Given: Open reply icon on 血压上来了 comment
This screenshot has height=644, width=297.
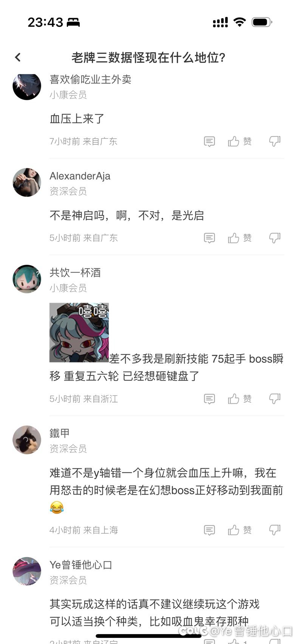Looking at the screenshot, I should pyautogui.click(x=209, y=141).
